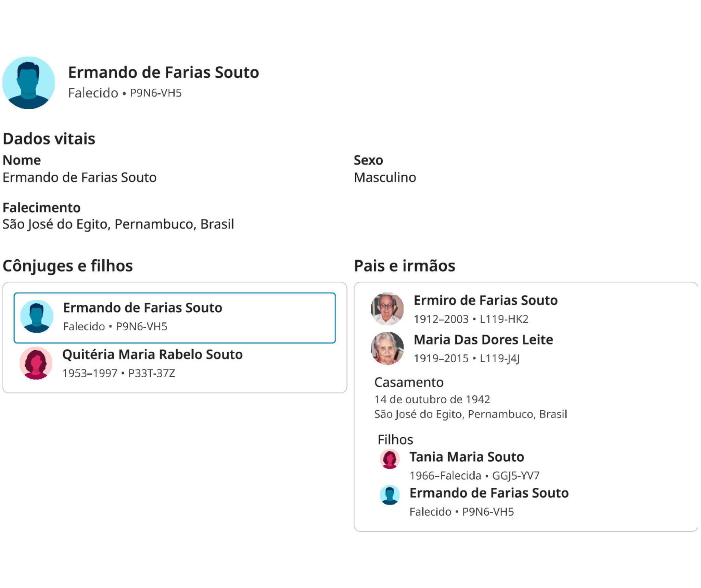Click the large male avatar at top

coord(28,83)
